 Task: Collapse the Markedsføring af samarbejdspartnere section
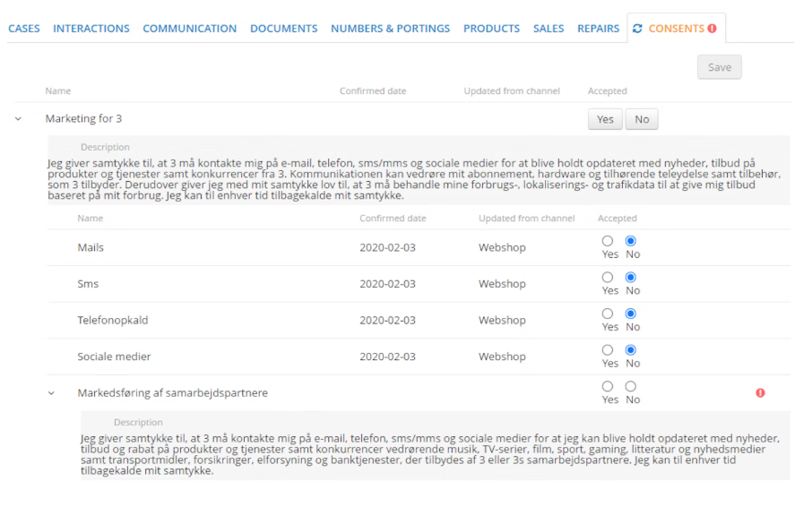(52, 392)
